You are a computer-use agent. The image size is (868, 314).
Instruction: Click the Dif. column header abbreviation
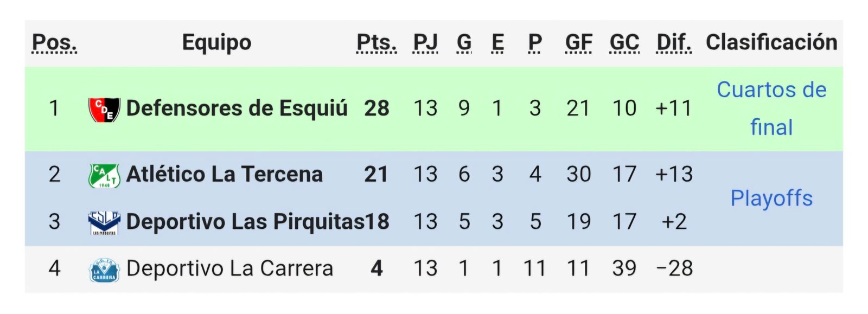674,42
